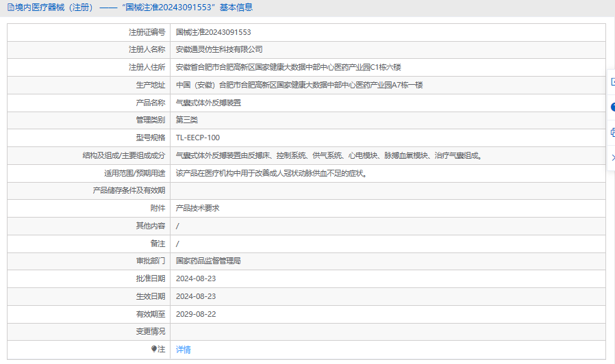Select registrant name 安徽通灵仿生科技有限公司

pyautogui.click(x=219, y=49)
